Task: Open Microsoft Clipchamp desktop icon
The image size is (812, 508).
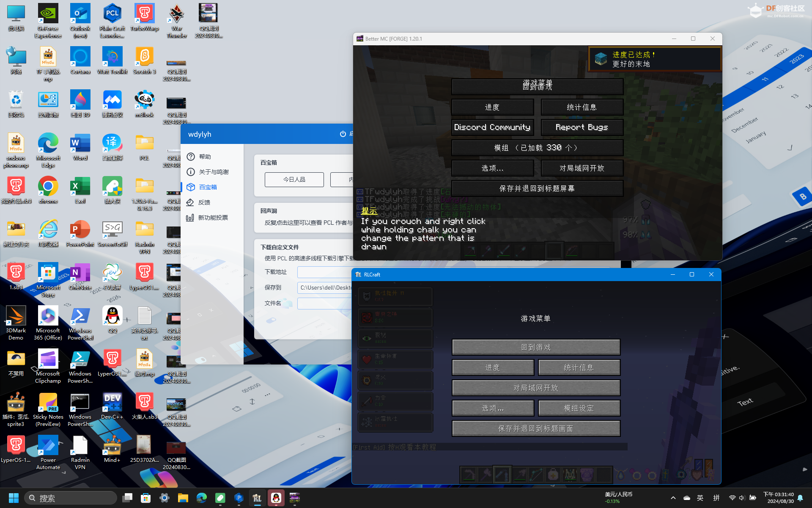Action: pyautogui.click(x=48, y=366)
